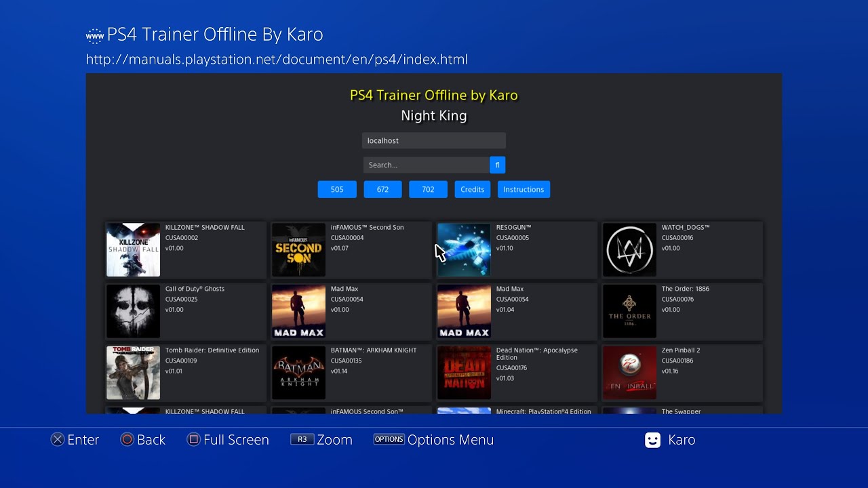Open the Instructions button

tap(524, 189)
